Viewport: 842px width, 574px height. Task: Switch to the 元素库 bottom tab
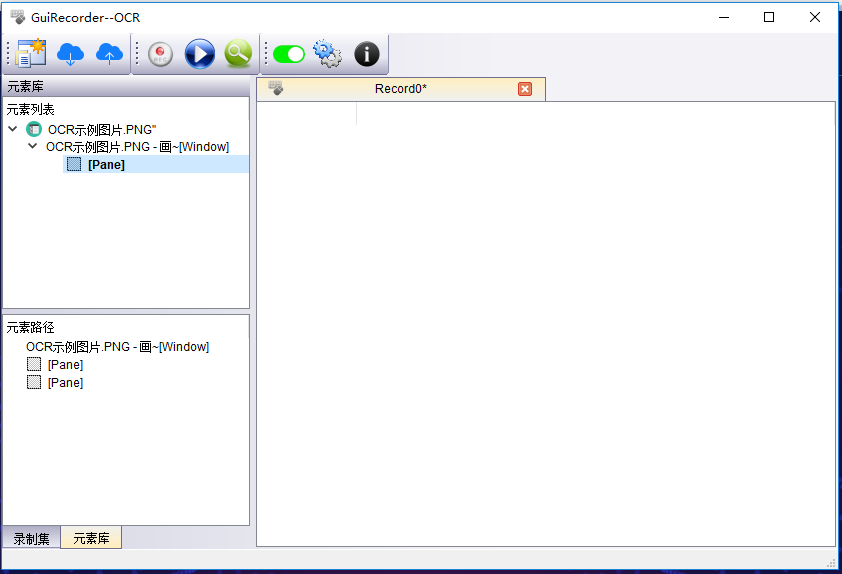91,537
